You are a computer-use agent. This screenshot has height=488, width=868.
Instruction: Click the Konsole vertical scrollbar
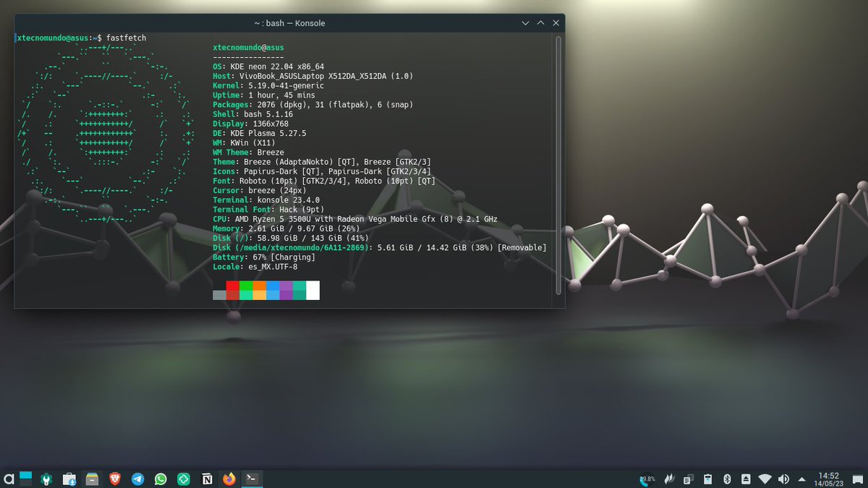pyautogui.click(x=558, y=164)
